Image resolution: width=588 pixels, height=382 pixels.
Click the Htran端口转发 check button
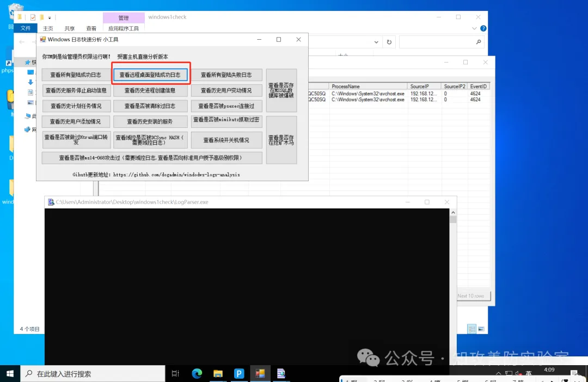(76, 140)
